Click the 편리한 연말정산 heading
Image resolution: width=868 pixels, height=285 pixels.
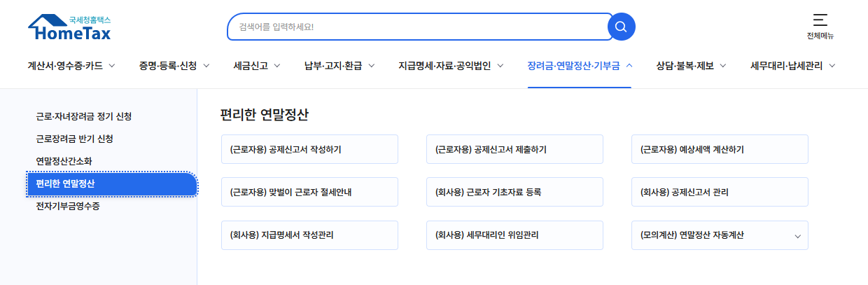pyautogui.click(x=265, y=114)
